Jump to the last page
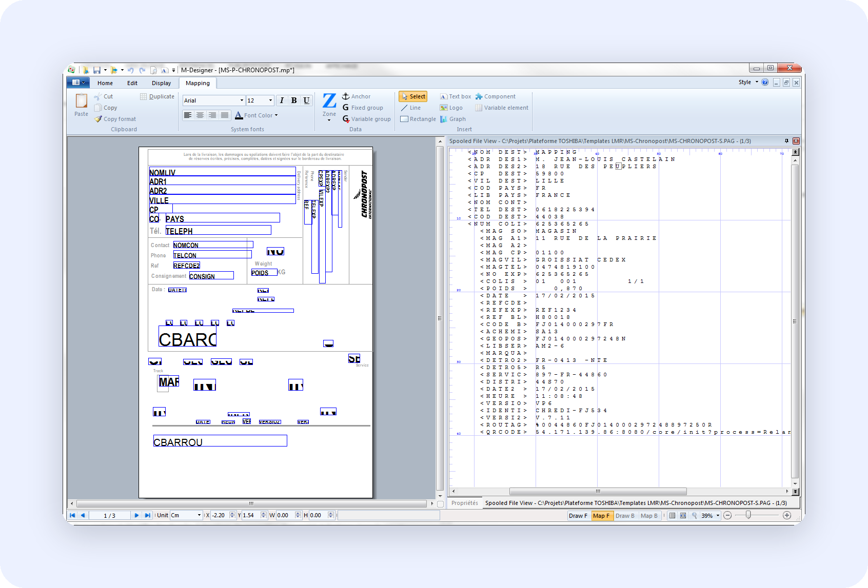868x588 pixels. [147, 515]
